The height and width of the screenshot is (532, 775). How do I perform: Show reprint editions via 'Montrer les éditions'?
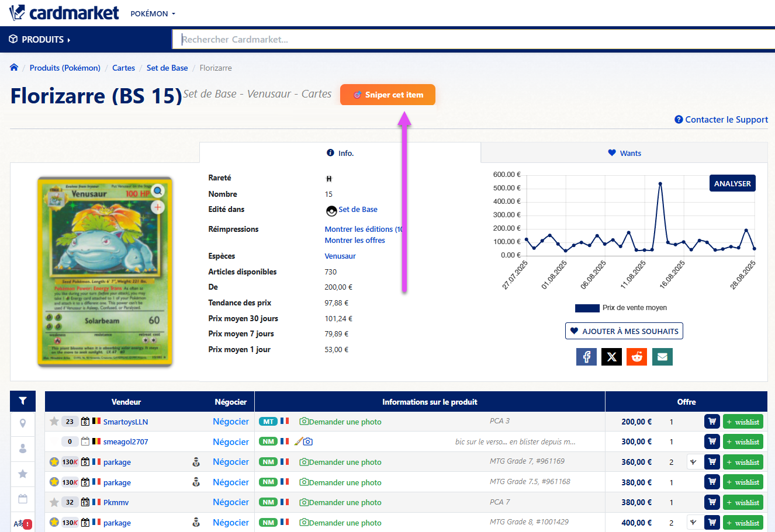point(363,229)
